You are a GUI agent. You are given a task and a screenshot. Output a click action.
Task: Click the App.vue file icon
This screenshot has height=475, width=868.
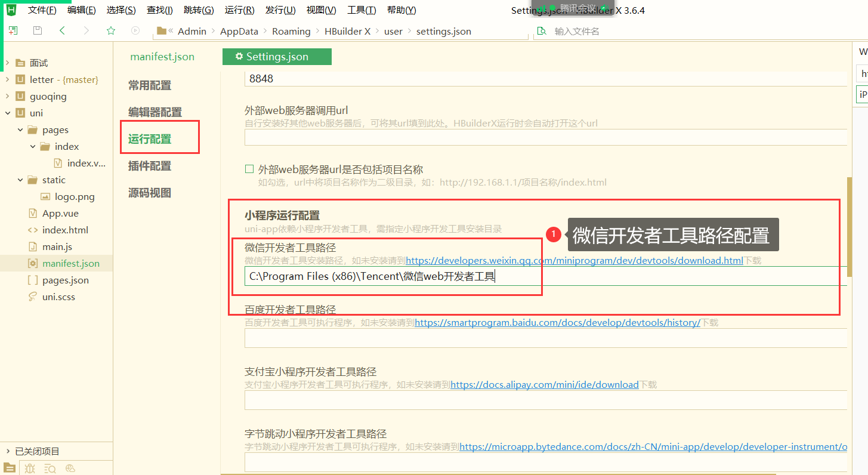(33, 213)
